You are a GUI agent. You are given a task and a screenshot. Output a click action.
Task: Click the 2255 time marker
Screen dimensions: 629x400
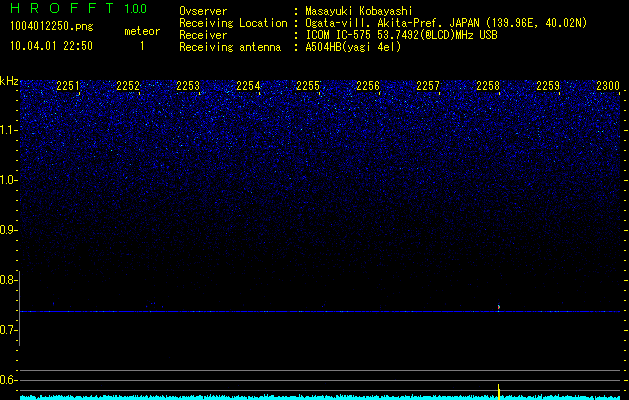coord(308,87)
